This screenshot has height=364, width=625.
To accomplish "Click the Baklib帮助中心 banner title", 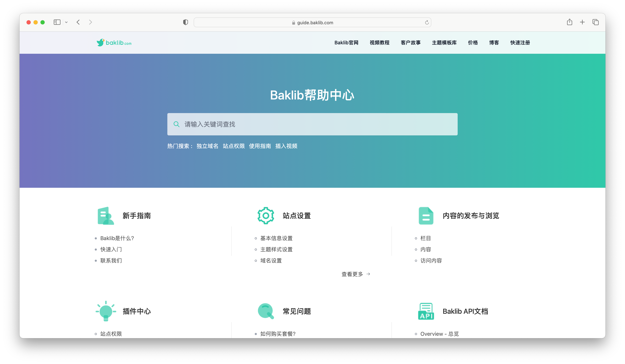I will click(312, 95).
